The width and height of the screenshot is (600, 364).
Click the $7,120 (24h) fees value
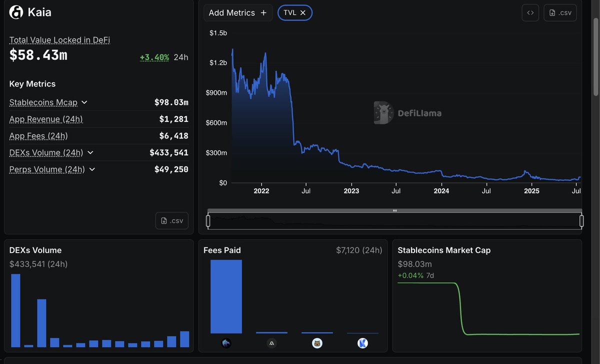[359, 250]
